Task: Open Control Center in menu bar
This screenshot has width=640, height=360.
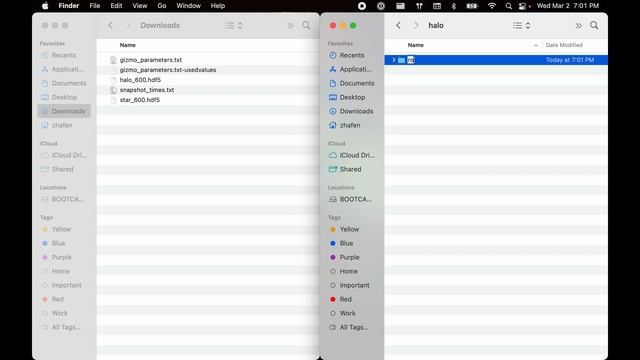Action: coord(523,6)
